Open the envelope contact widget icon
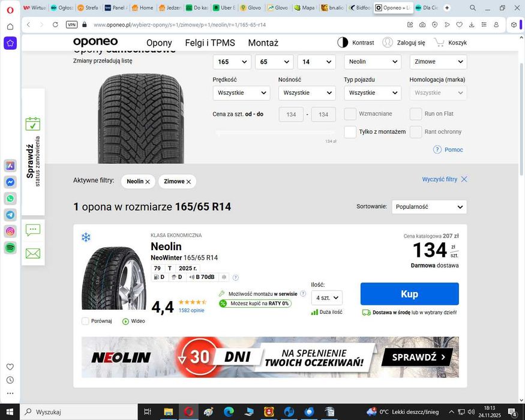The image size is (525, 420). point(33,254)
